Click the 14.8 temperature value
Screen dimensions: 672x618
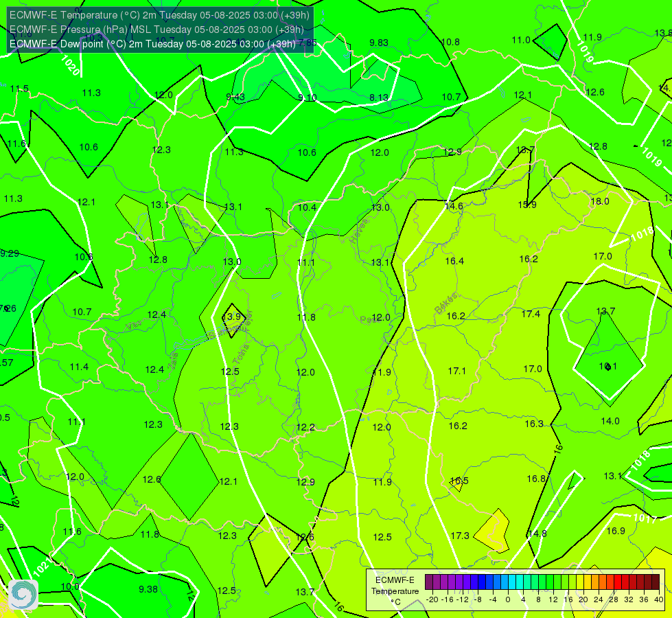[537, 534]
